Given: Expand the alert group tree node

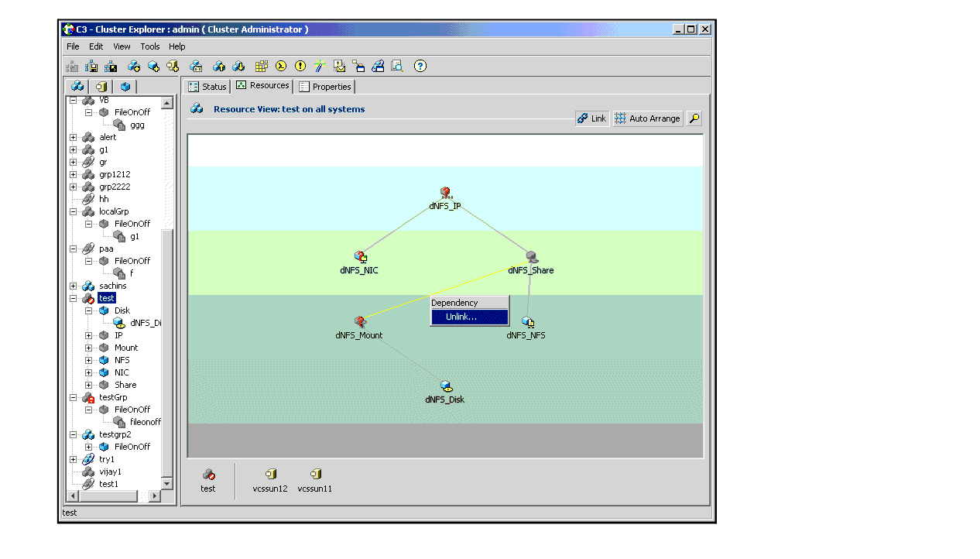Looking at the screenshot, I should pos(74,137).
